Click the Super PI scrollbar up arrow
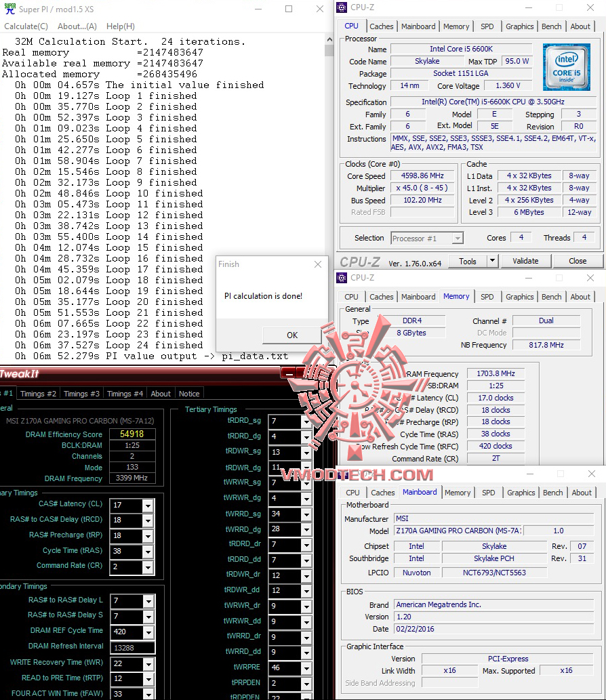Screen dimensions: 606x700 329,39
